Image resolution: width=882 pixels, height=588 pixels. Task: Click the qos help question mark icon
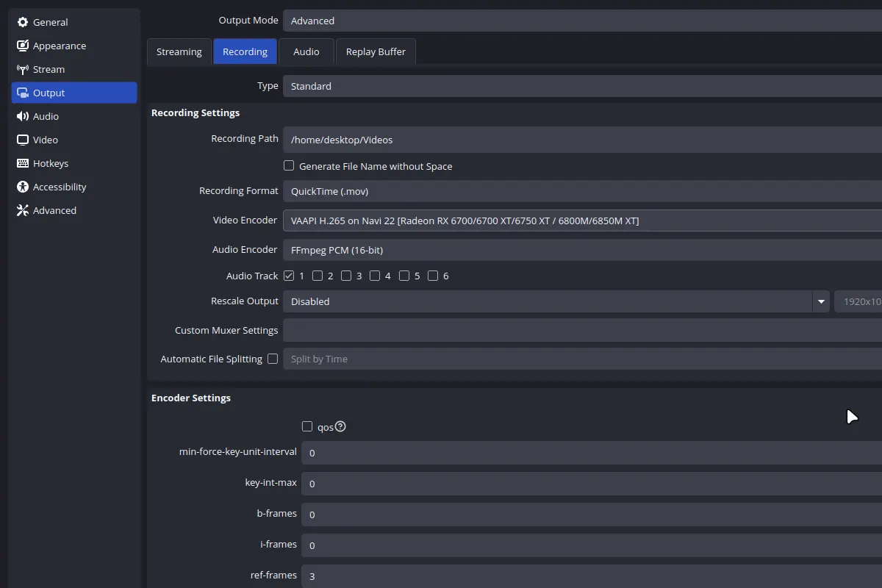[340, 426]
